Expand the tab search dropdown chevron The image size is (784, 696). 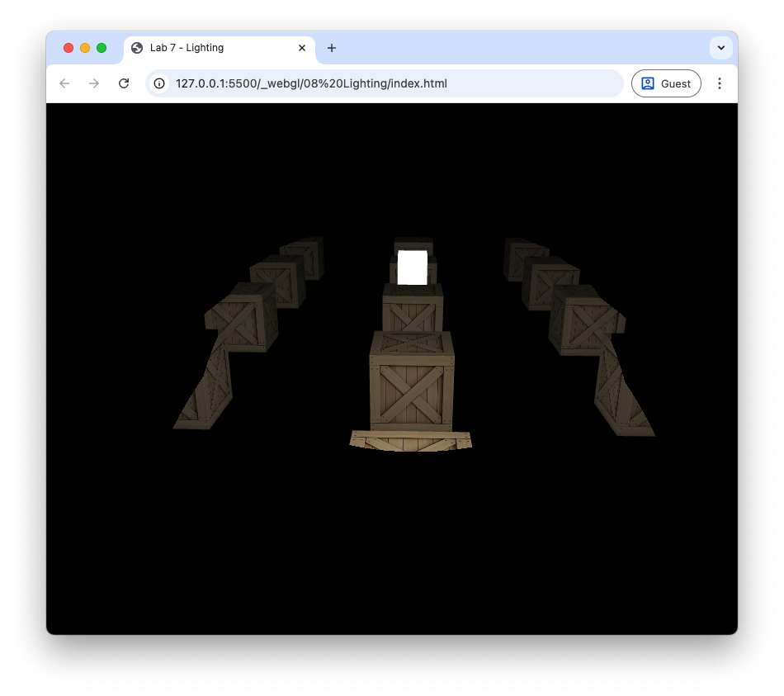[x=720, y=48]
